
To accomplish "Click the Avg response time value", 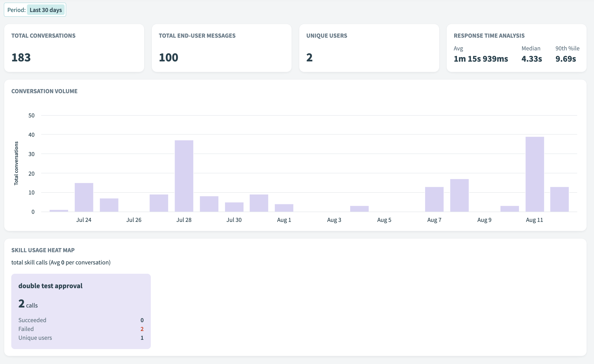I will (x=480, y=59).
